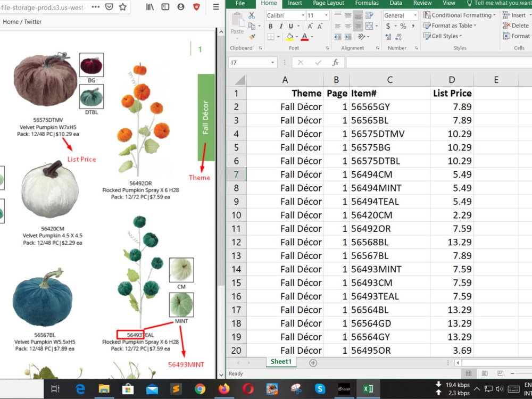Switch to the Formulas ribbon tab
The image size is (532, 399).
pyautogui.click(x=367, y=3)
